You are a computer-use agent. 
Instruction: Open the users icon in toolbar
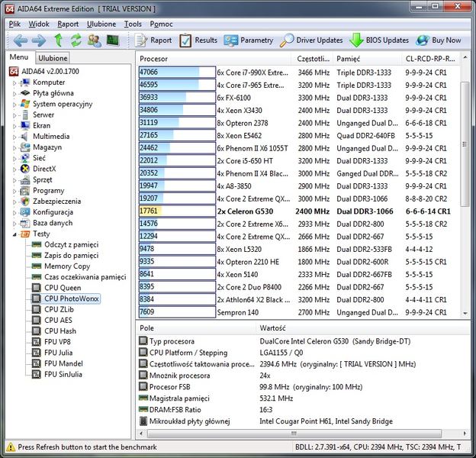94,40
